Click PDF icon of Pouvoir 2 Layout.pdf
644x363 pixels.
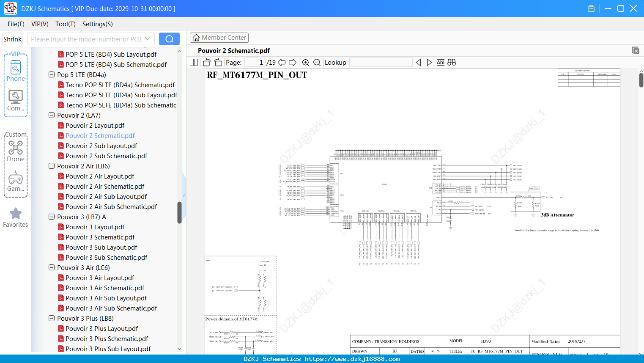coord(61,126)
